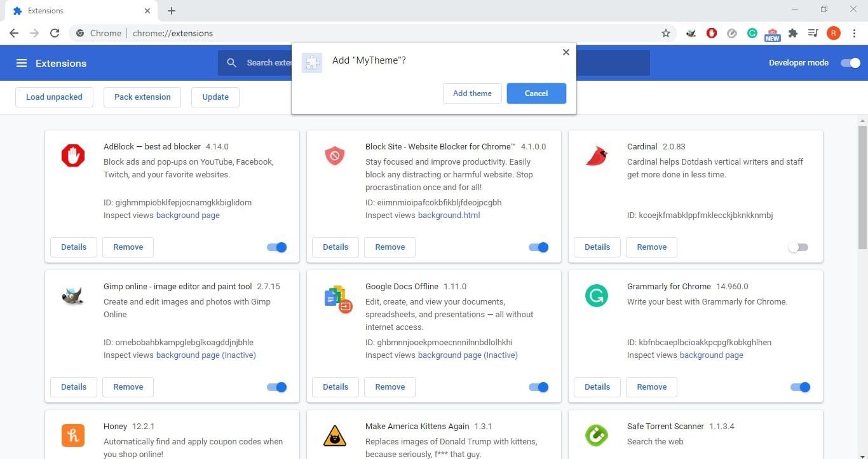868x459 pixels.
Task: Disable the Block Site extension toggle
Action: (x=539, y=247)
